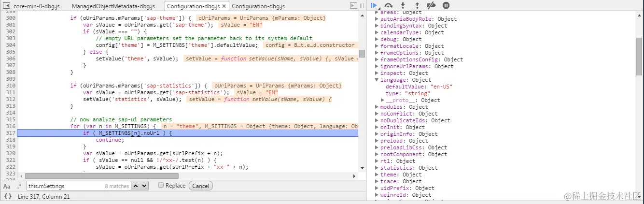Switch to second Configuration-dbg.js tab
The height and width of the screenshot is (204, 644).
pos(258,6)
